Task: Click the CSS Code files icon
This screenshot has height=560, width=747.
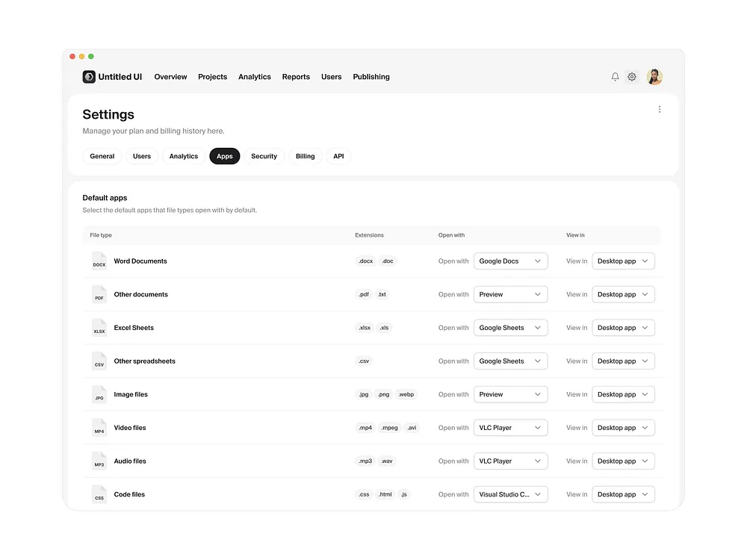Action: point(99,494)
